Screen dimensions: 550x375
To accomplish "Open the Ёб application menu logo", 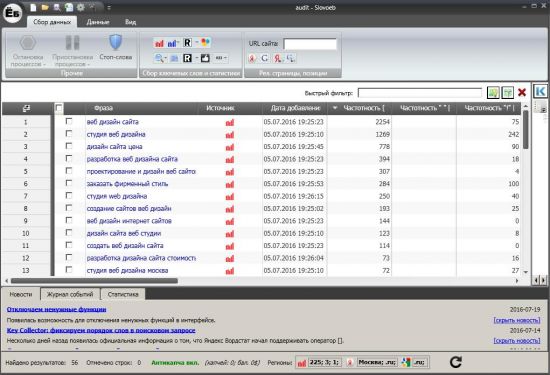I will (x=13, y=13).
